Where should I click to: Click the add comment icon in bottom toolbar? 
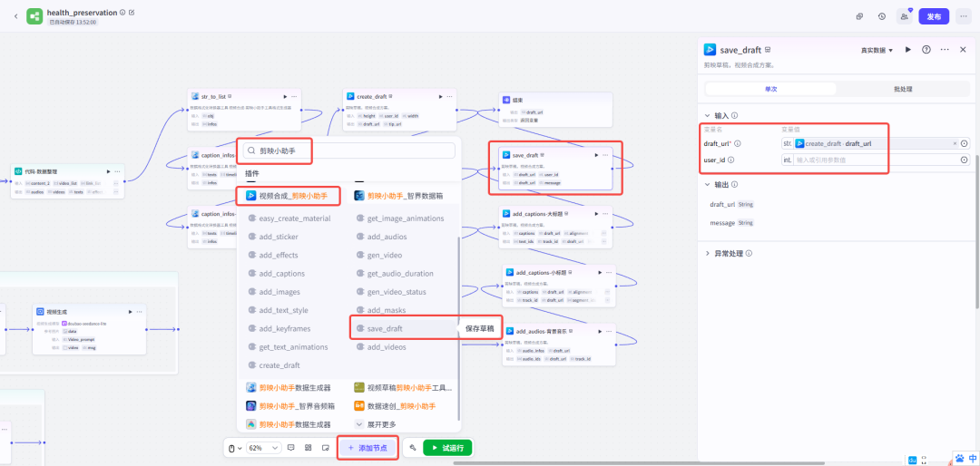coord(290,448)
